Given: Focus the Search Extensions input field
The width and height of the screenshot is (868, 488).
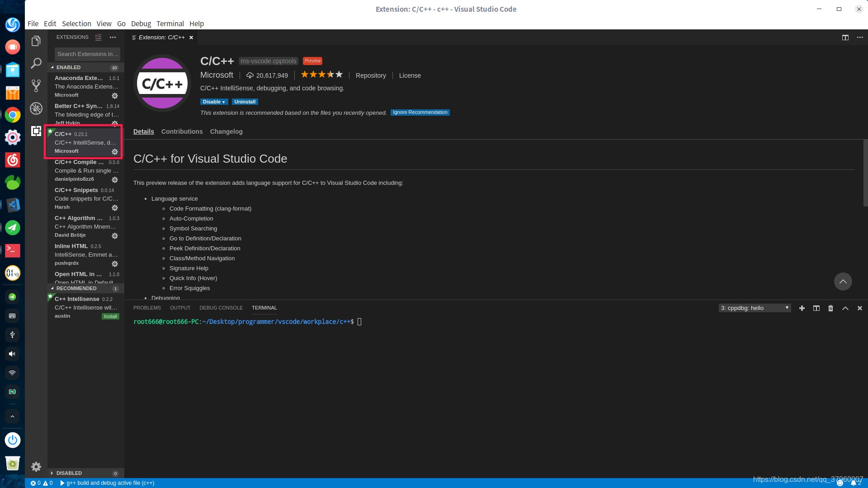Looking at the screenshot, I should (x=87, y=54).
